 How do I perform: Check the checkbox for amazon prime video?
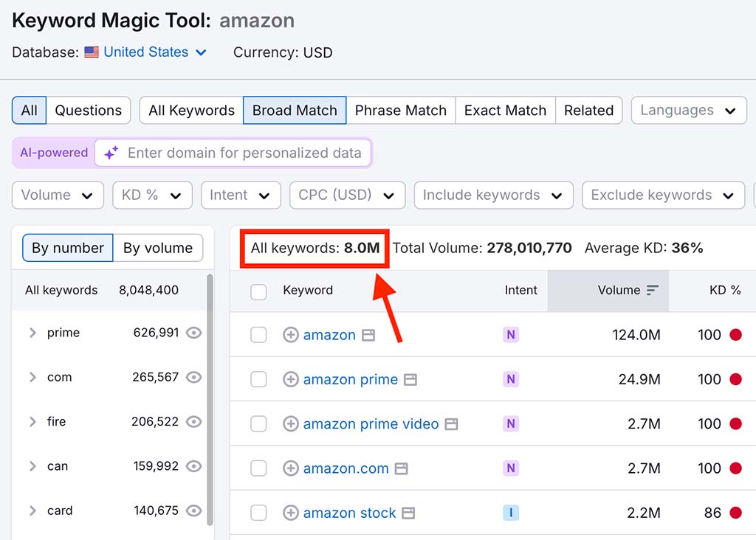[x=258, y=423]
